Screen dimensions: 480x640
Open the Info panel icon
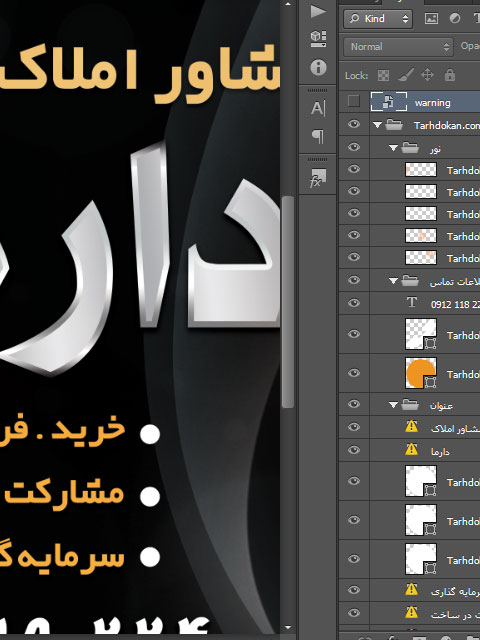tap(318, 67)
